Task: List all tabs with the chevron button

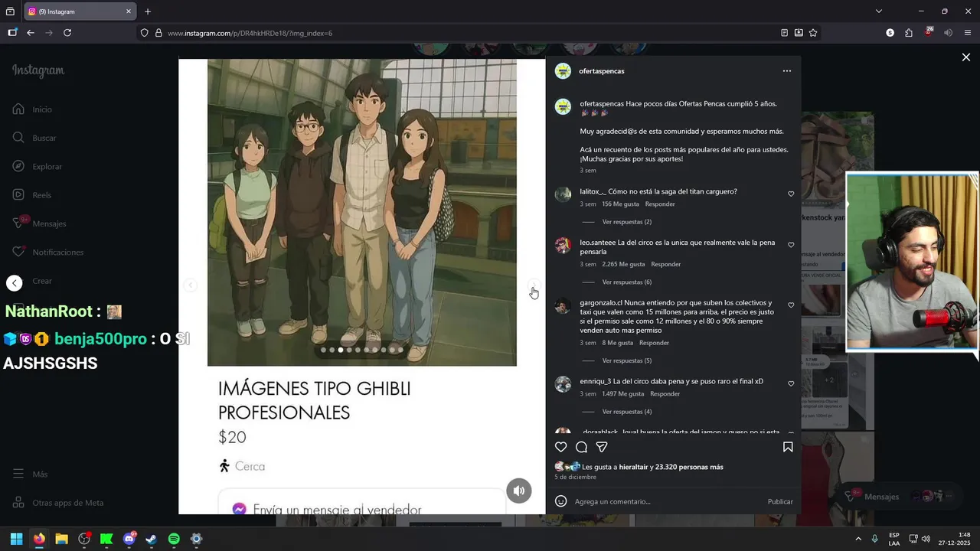Action: tap(879, 11)
